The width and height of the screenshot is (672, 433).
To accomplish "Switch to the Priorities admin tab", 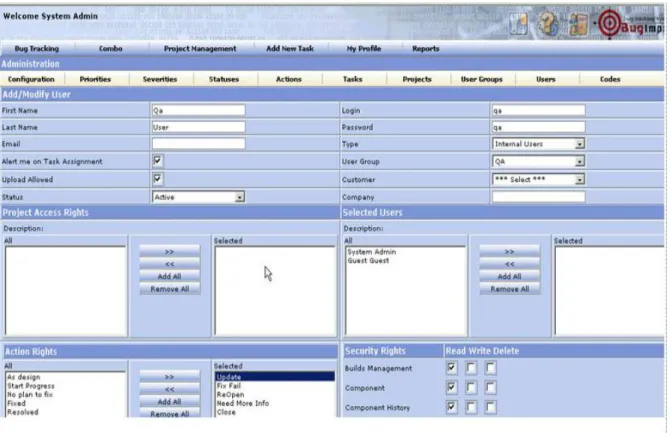I will click(95, 79).
